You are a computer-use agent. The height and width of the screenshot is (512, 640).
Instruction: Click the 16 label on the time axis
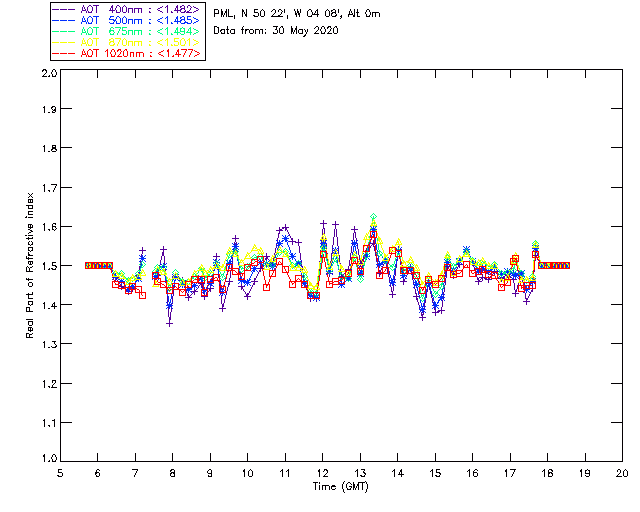472,473
